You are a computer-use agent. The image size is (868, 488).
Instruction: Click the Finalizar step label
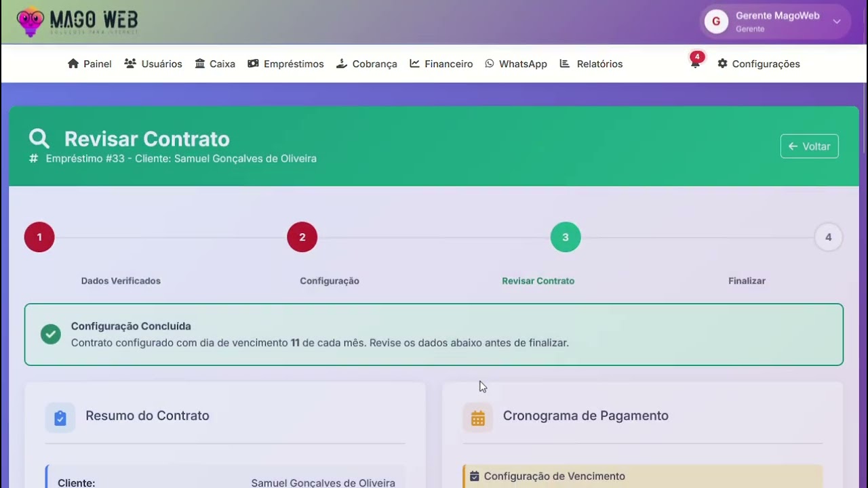click(747, 281)
